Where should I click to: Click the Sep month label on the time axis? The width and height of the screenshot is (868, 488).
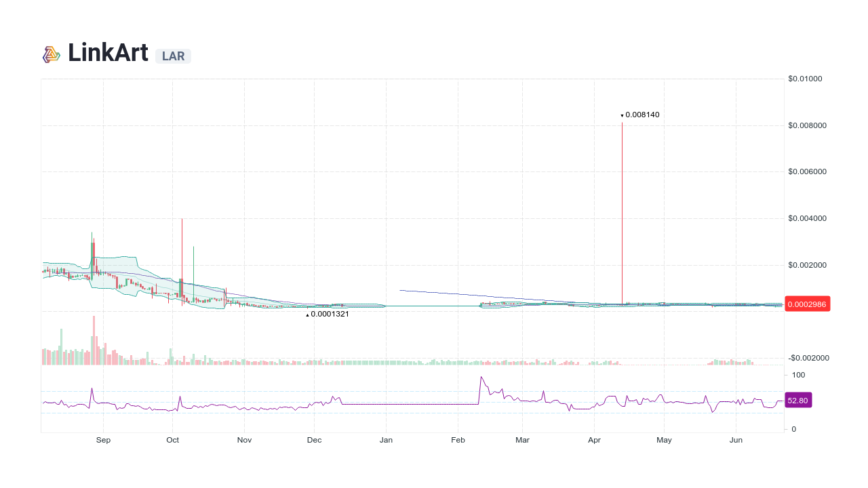click(x=103, y=440)
